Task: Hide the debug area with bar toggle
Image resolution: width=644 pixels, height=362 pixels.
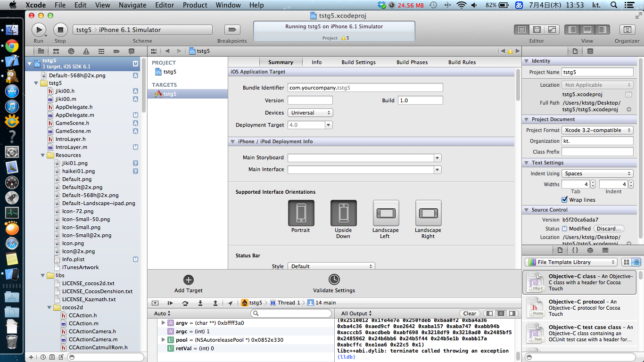Action: [x=155, y=303]
